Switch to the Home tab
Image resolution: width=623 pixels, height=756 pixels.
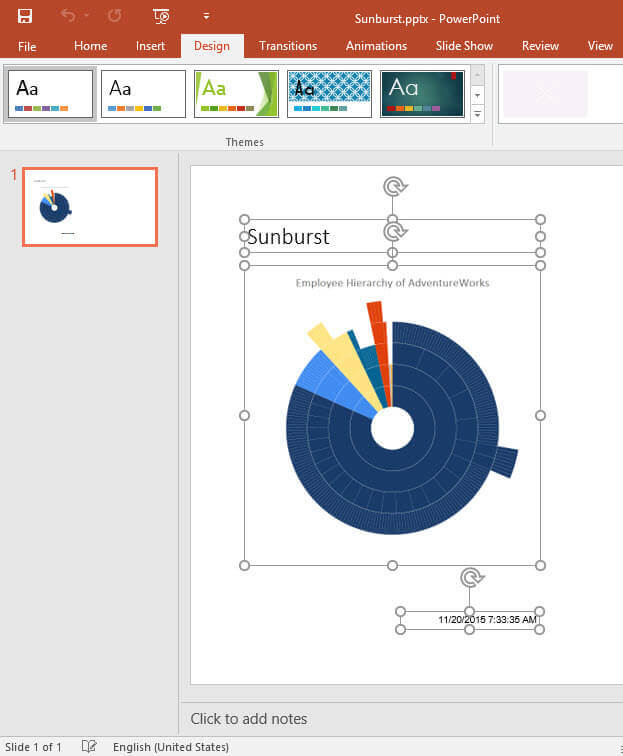pyautogui.click(x=91, y=46)
